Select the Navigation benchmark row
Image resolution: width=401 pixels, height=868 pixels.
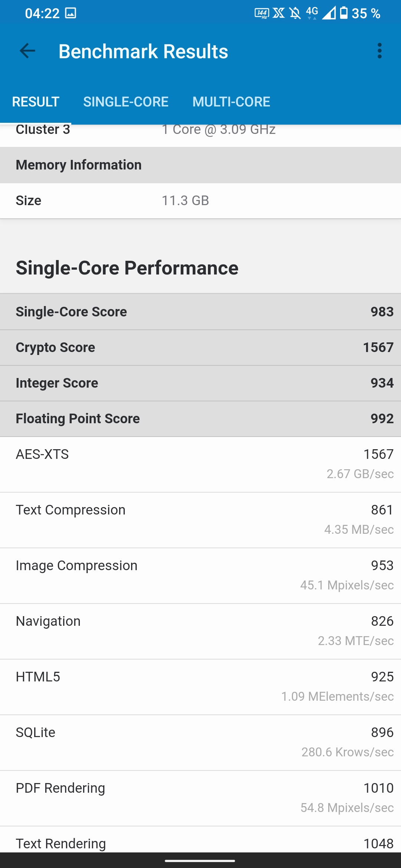pos(200,631)
